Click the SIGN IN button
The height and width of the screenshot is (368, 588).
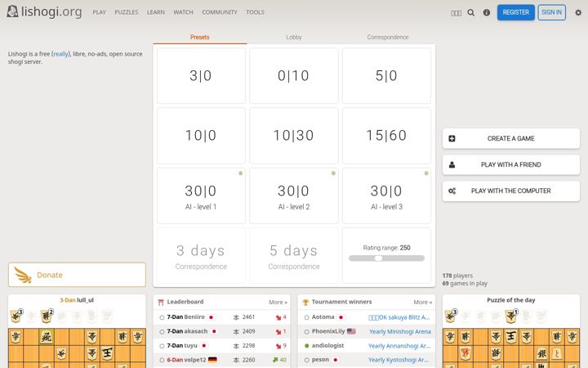pyautogui.click(x=551, y=12)
